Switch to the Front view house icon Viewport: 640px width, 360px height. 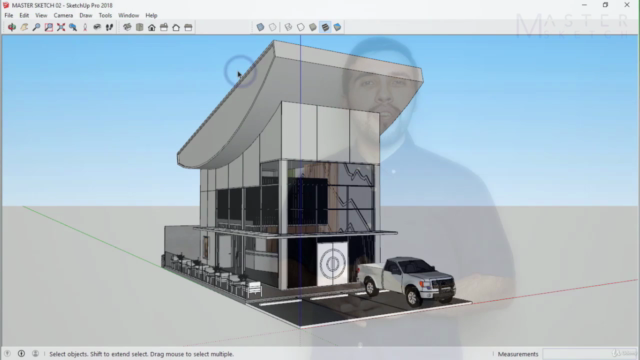click(152, 27)
